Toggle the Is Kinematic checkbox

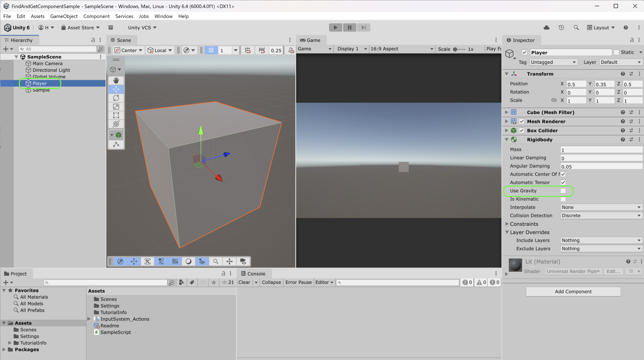563,199
